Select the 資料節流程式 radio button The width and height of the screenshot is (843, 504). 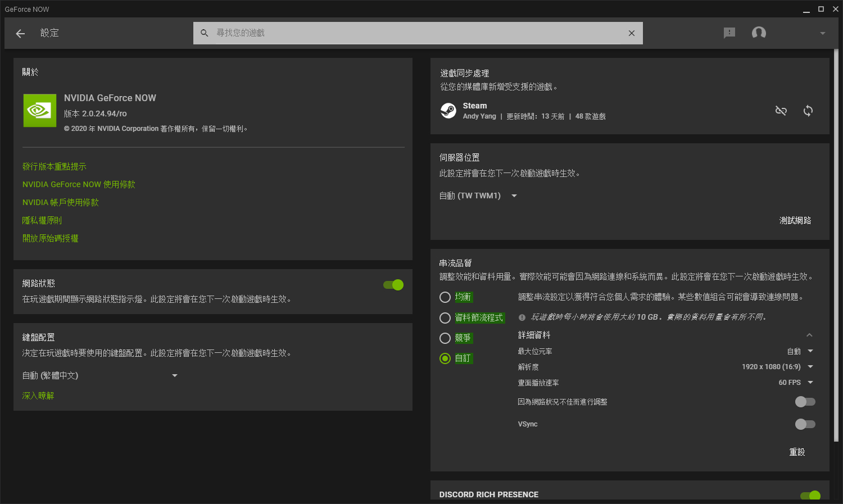click(445, 318)
